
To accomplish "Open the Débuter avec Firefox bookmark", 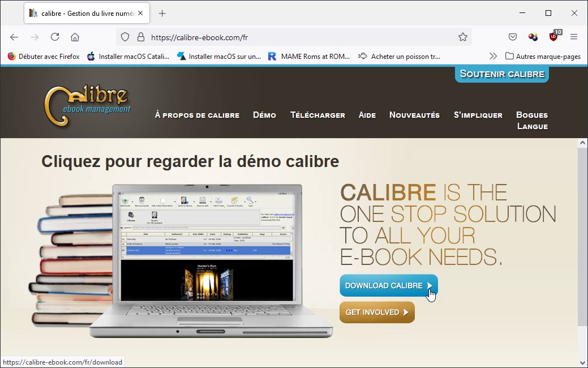I will tap(44, 57).
